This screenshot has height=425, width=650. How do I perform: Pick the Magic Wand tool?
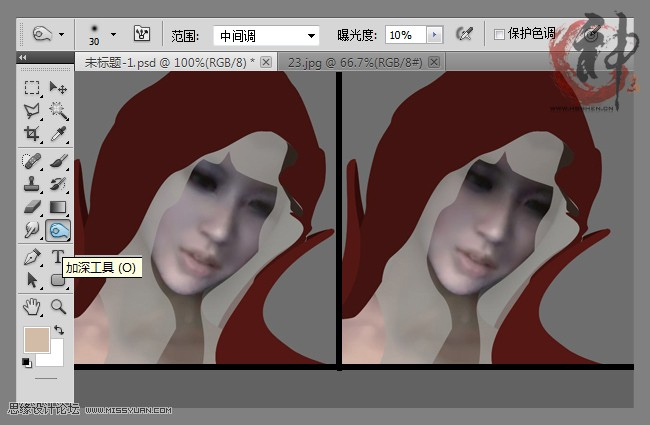click(x=58, y=111)
